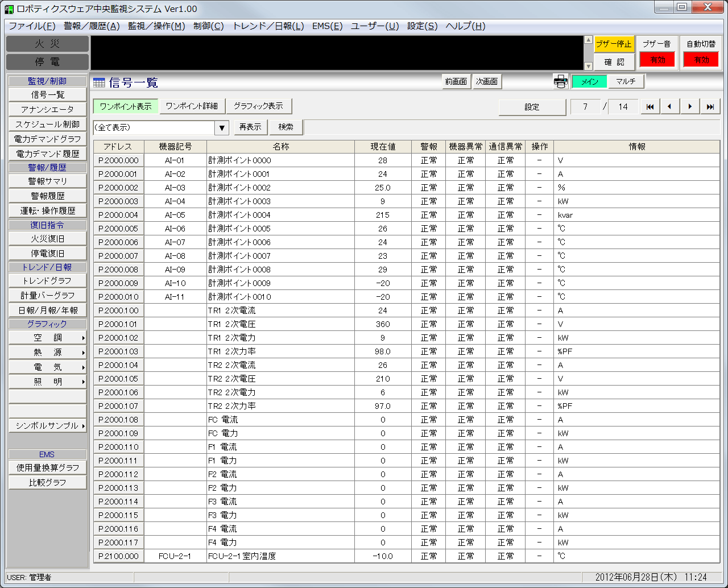Click the 信号一覧 table icon in header
The height and width of the screenshot is (588, 728).
(100, 82)
